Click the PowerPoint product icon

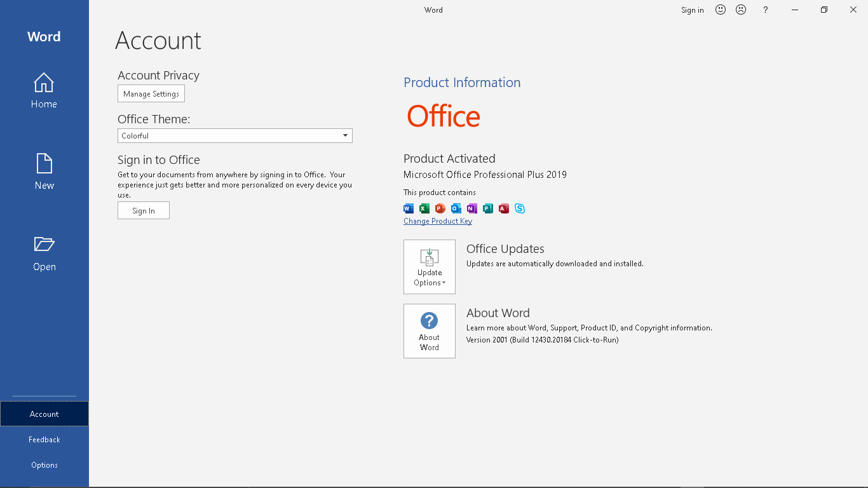(x=440, y=208)
